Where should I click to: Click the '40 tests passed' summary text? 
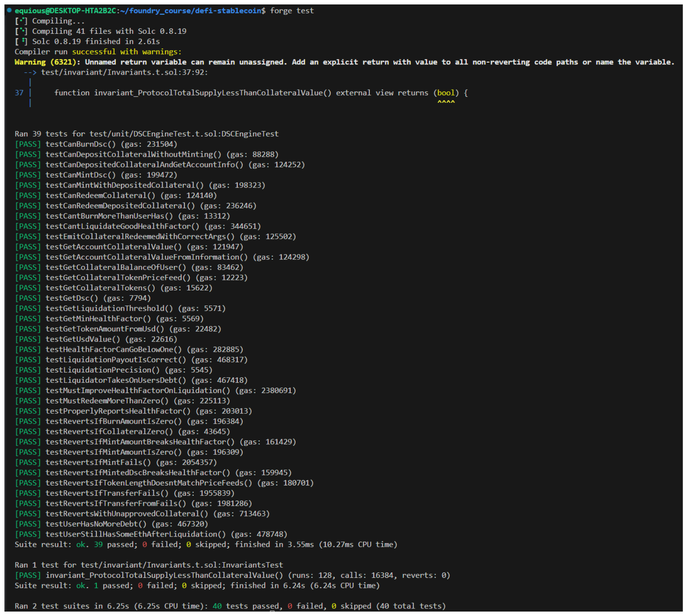pyautogui.click(x=247, y=606)
